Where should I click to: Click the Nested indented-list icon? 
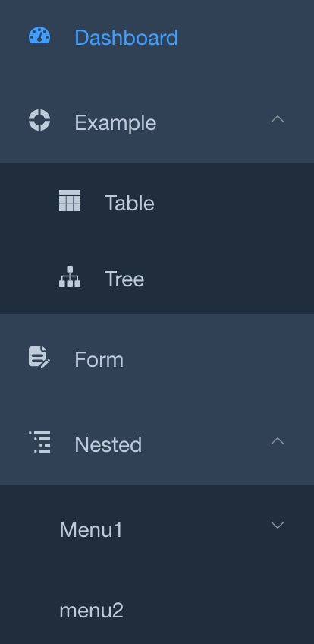39,442
